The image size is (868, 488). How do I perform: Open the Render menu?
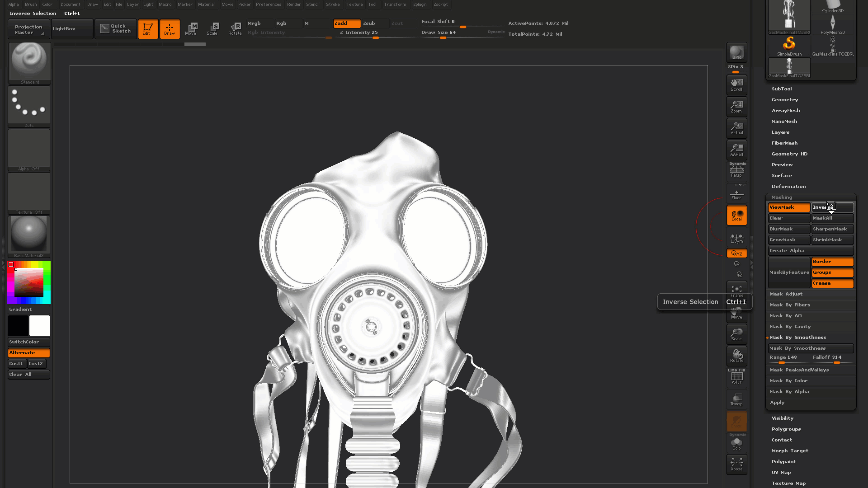click(x=294, y=5)
